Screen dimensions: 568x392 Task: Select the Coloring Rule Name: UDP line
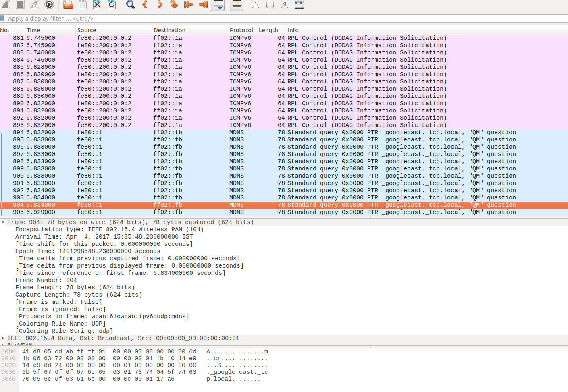(x=60, y=324)
